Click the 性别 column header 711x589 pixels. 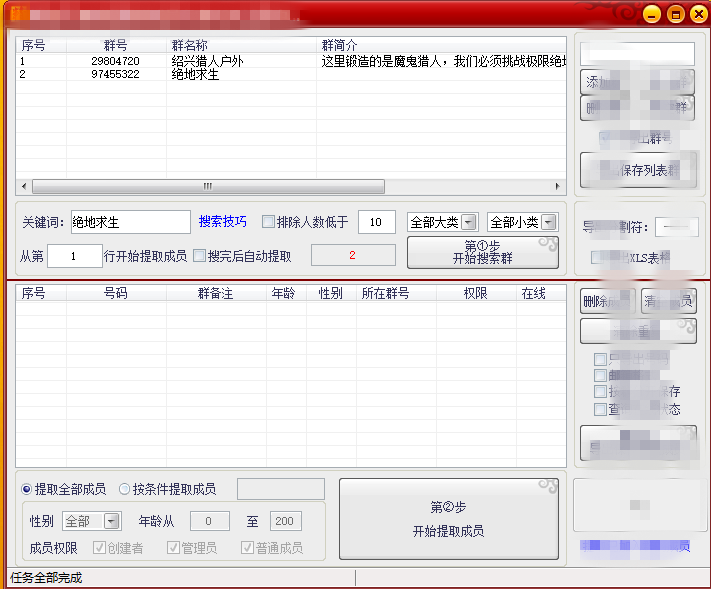click(x=331, y=293)
